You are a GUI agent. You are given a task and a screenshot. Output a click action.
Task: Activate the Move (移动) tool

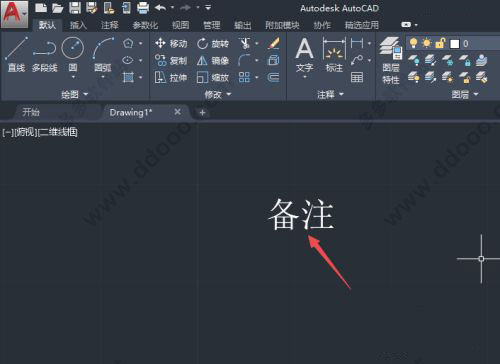(171, 44)
